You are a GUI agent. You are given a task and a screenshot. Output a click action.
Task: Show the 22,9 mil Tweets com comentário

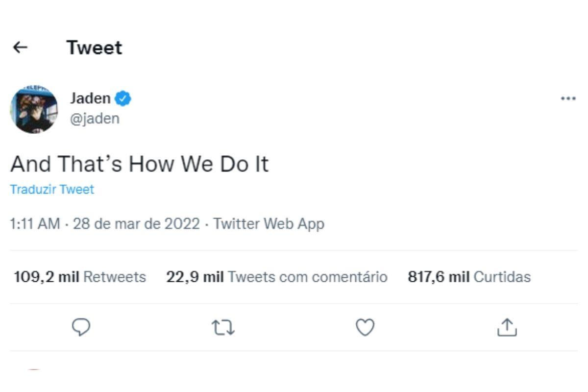pos(277,277)
